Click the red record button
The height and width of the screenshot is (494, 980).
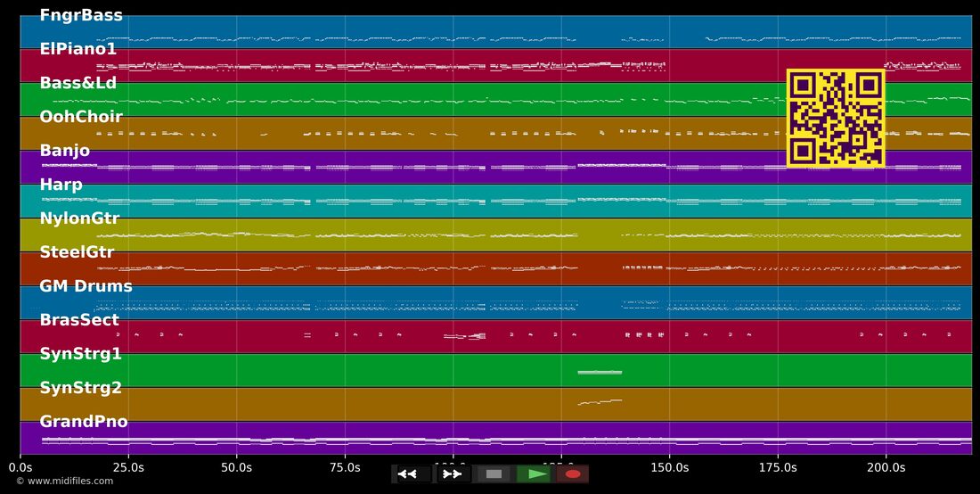point(573,474)
